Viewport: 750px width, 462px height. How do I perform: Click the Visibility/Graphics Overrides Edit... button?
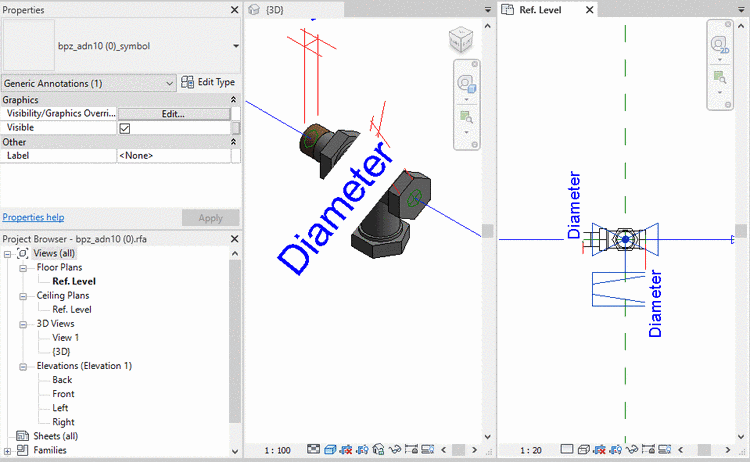174,114
